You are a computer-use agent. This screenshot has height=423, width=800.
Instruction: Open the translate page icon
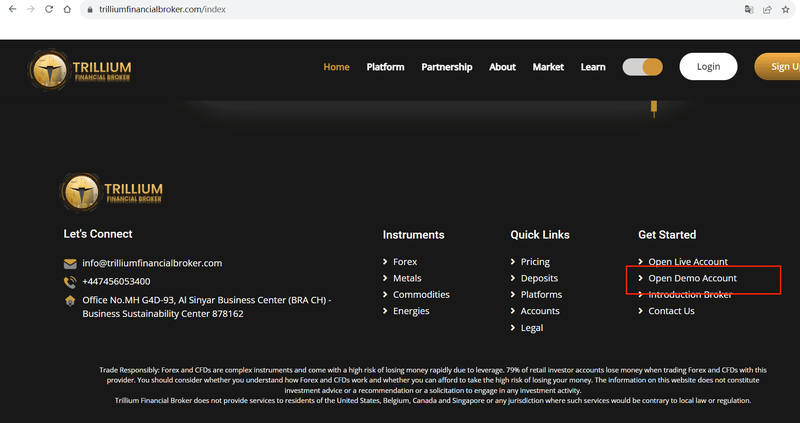(x=749, y=9)
